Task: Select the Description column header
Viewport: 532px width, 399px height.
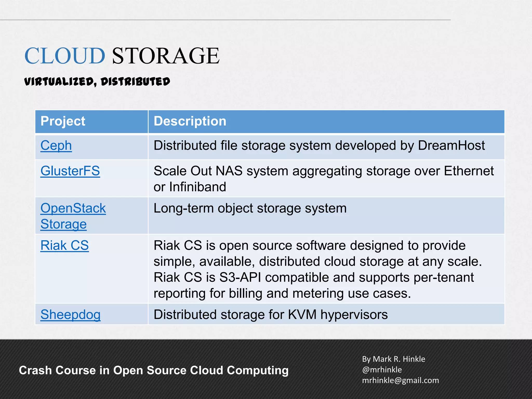Action: click(190, 121)
